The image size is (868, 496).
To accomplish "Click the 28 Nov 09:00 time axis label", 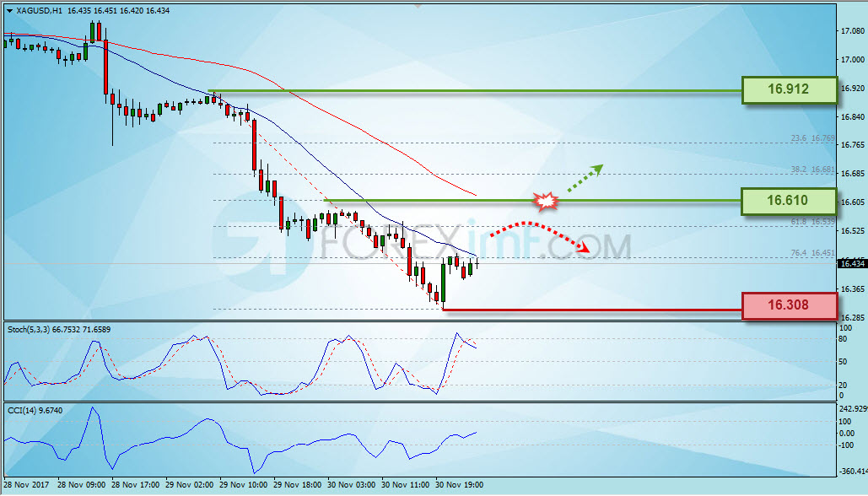I will pyautogui.click(x=81, y=485).
